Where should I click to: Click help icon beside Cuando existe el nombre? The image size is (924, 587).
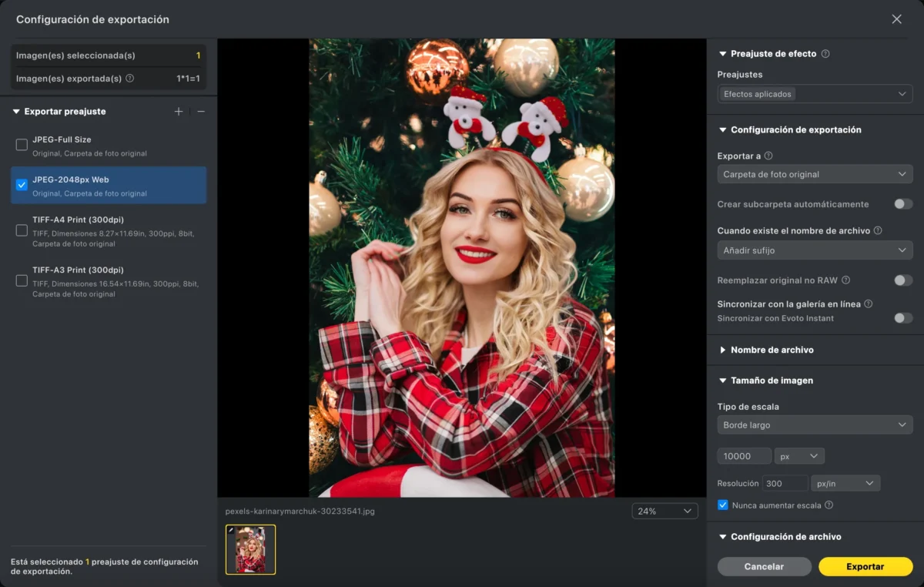coord(878,230)
